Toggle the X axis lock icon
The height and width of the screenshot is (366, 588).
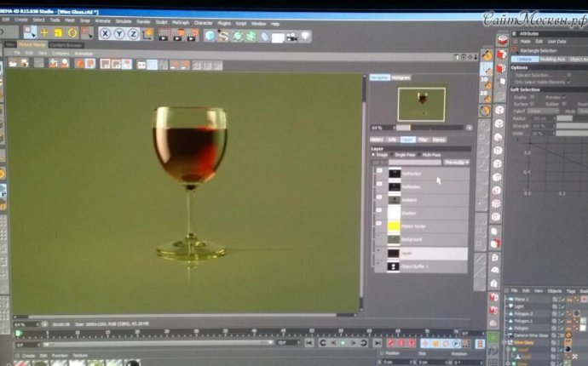(x=106, y=34)
